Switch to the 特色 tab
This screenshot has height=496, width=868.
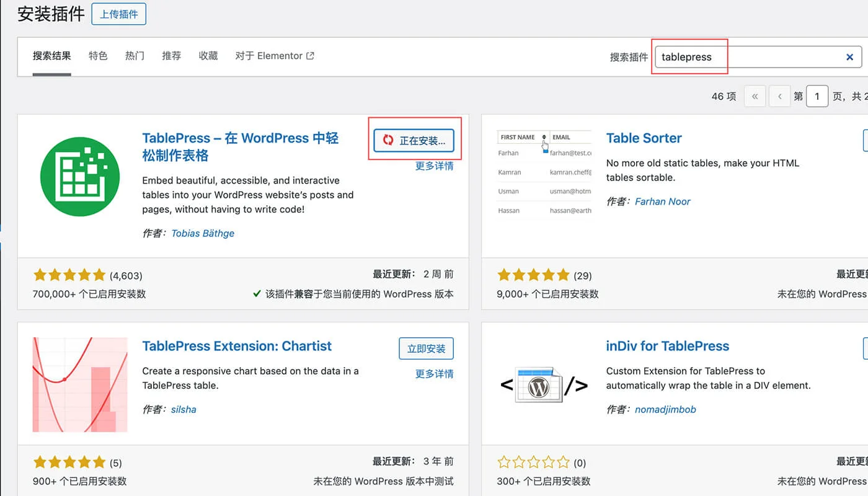98,56
